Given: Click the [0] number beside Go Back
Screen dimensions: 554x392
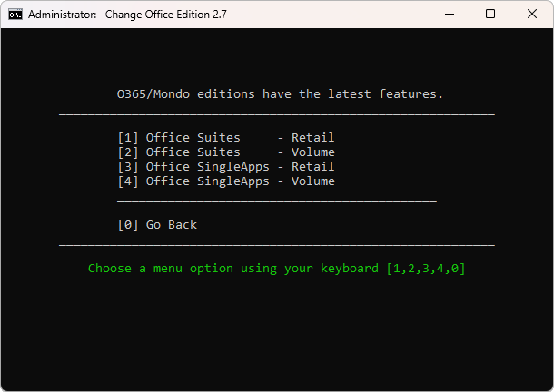Looking at the screenshot, I should point(127,225).
